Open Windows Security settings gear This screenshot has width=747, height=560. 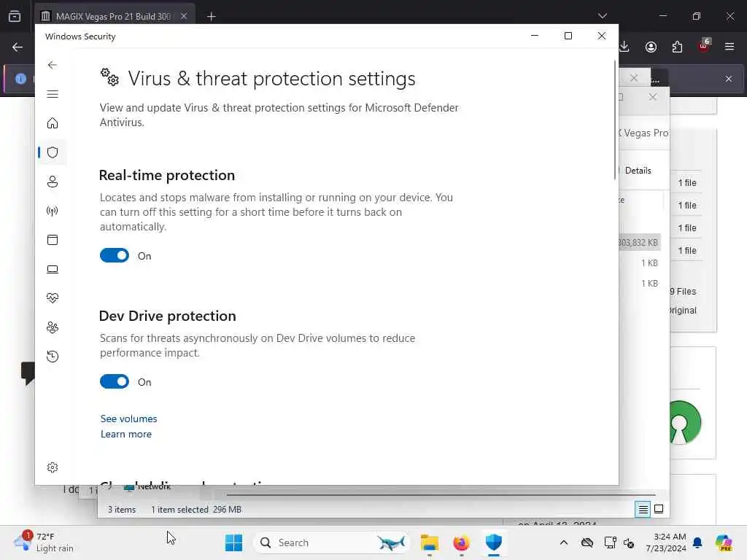tap(53, 467)
